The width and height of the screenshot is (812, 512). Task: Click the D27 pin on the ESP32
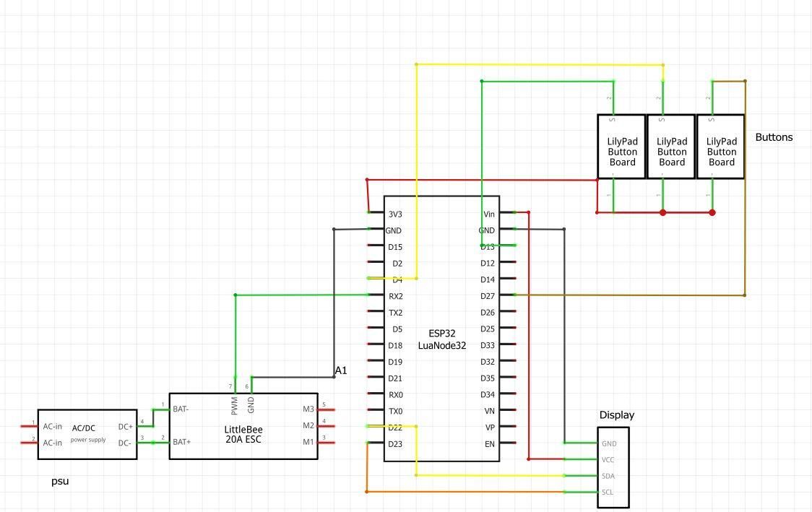pyautogui.click(x=507, y=295)
